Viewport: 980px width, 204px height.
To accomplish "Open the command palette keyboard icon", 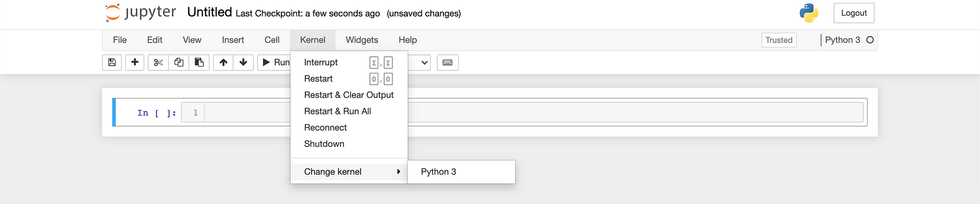I will [x=447, y=63].
